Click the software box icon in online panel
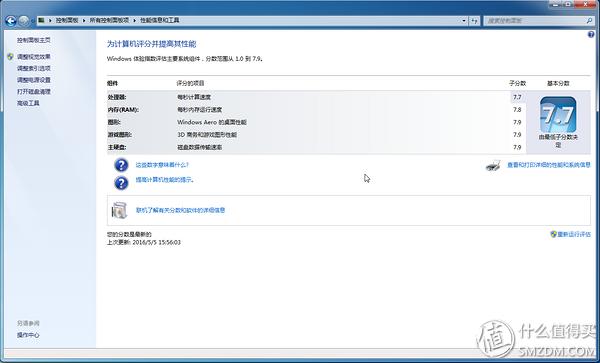This screenshot has width=600, height=363. pyautogui.click(x=119, y=210)
